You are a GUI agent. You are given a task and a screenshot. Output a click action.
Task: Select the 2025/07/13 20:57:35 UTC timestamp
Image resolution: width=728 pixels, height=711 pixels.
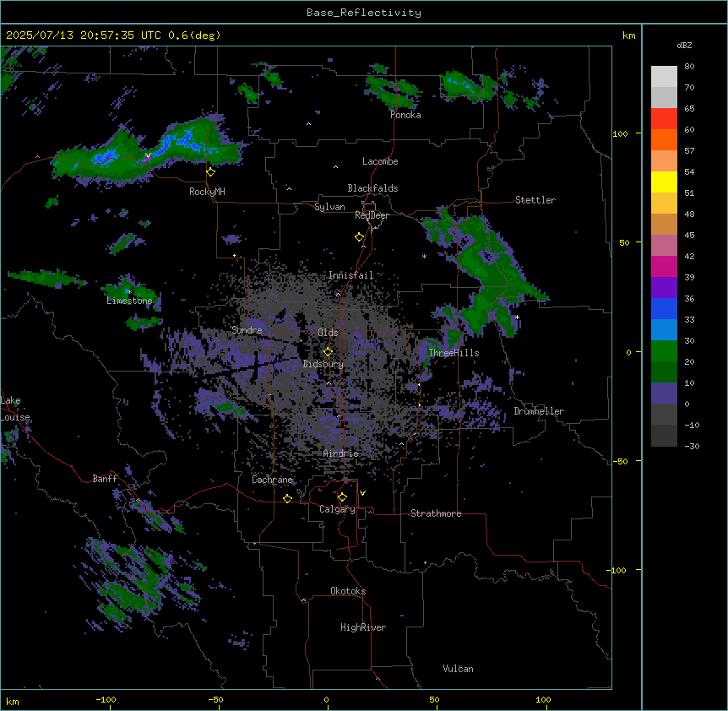pos(77,35)
